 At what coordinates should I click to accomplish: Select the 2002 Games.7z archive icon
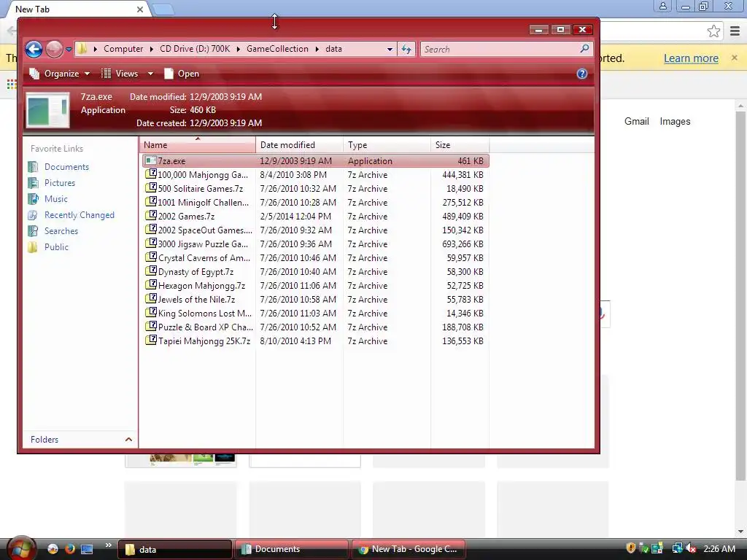coord(150,216)
